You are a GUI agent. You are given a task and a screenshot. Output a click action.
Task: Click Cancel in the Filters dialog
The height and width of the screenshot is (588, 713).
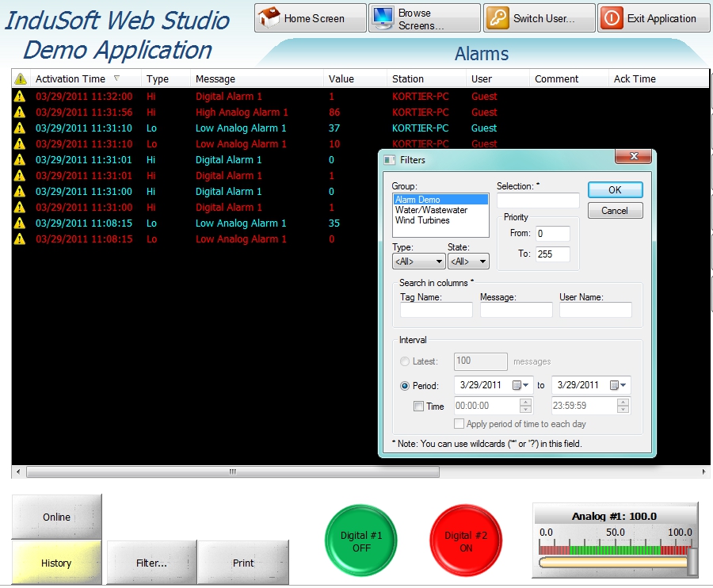point(616,211)
